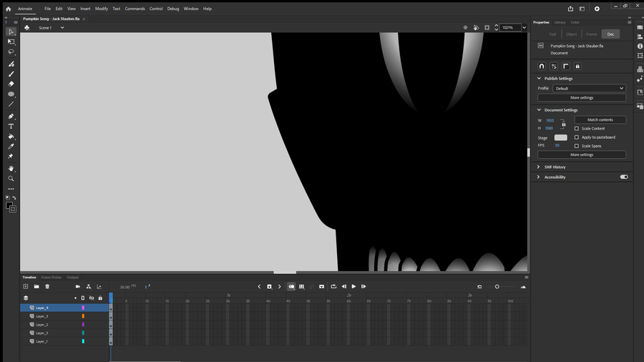
Task: Open the File menu
Action: coord(48,9)
